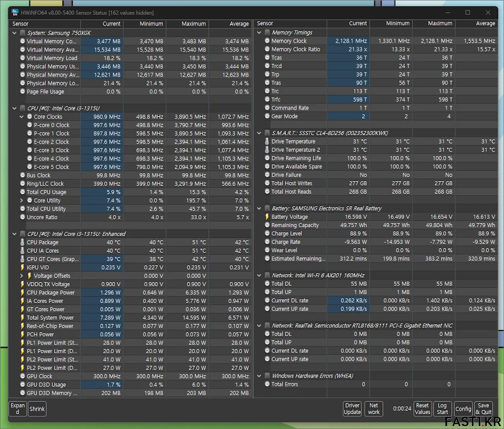The width and height of the screenshot is (504, 429).
Task: Select the Uncore Ratio row
Action: tap(130, 217)
